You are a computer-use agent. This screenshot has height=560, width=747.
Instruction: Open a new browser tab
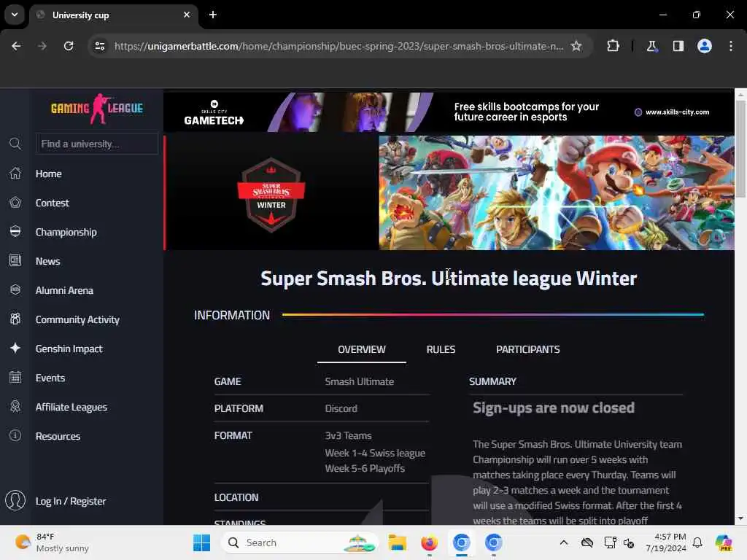pos(213,15)
